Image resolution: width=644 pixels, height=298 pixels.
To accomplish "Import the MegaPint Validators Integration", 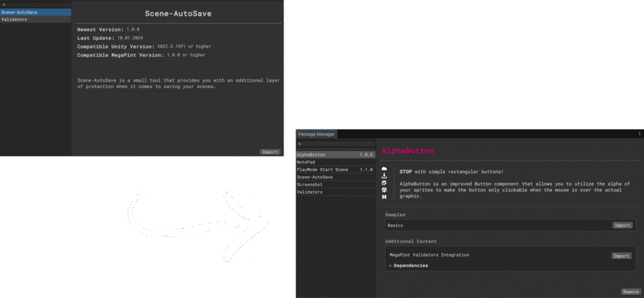I will [x=621, y=256].
